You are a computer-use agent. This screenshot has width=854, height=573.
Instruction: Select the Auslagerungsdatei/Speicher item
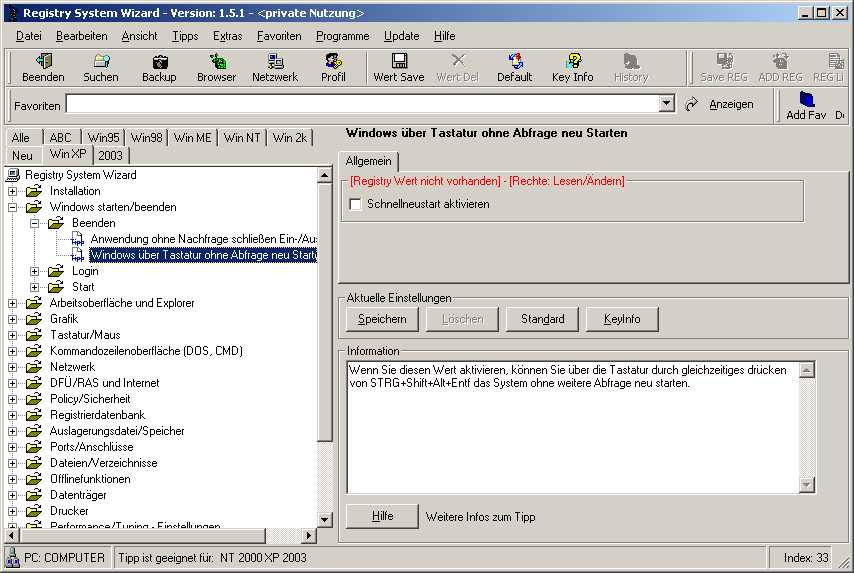(x=117, y=431)
